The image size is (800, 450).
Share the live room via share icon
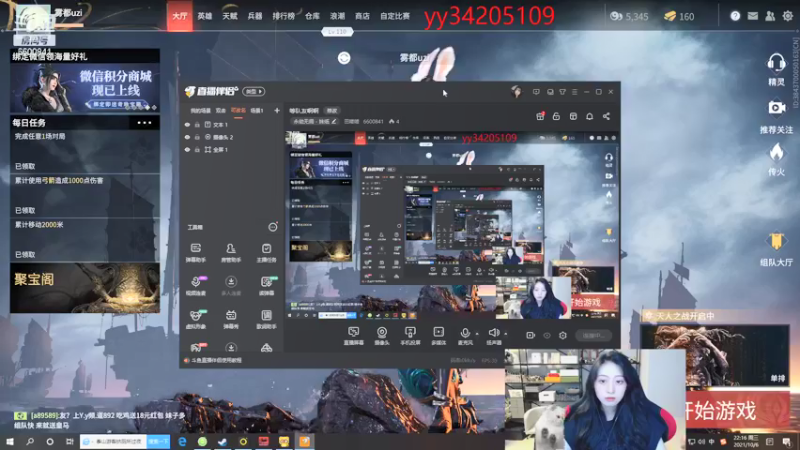pyautogui.click(x=606, y=116)
